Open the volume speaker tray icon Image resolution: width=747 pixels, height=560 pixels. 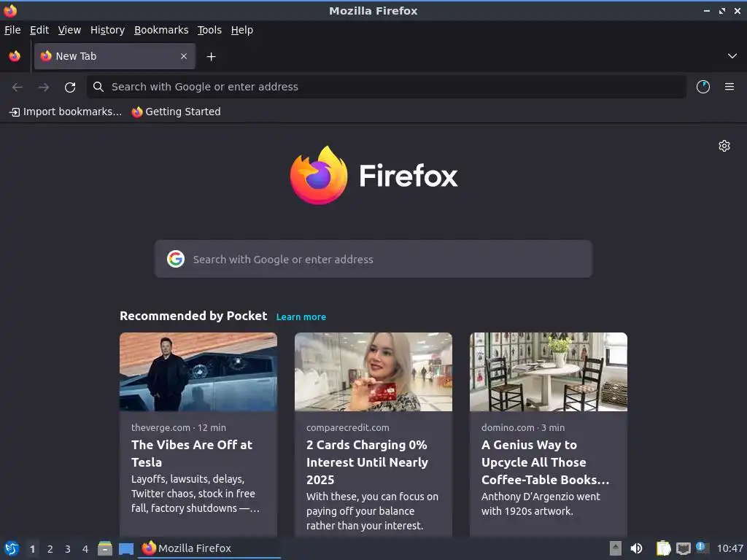[636, 548]
